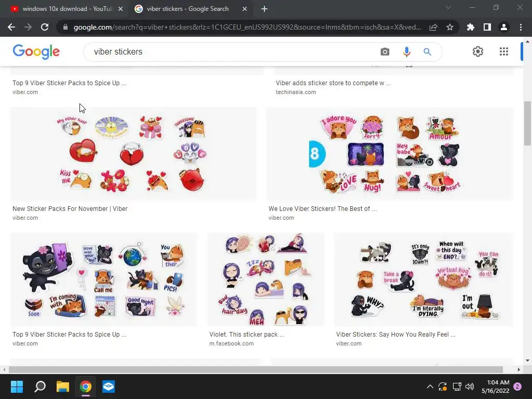The height and width of the screenshot is (399, 532).
Task: Click the horizontal scrollbar thumb
Action: pyautogui.click(x=256, y=369)
